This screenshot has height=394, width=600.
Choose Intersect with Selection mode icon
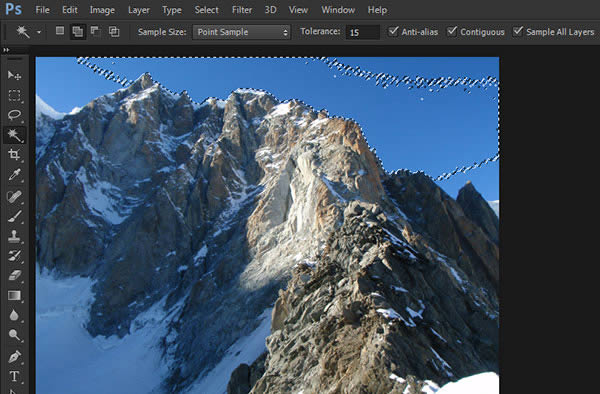click(x=114, y=31)
